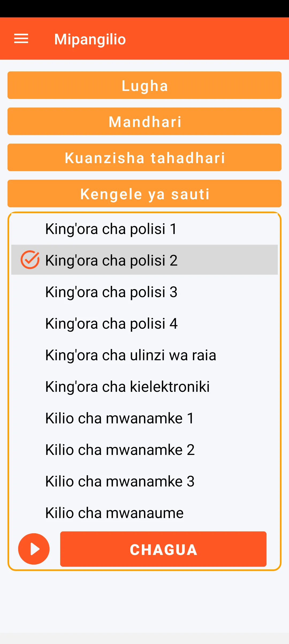
Task: Expand the Mandhari section
Action: [x=144, y=121]
